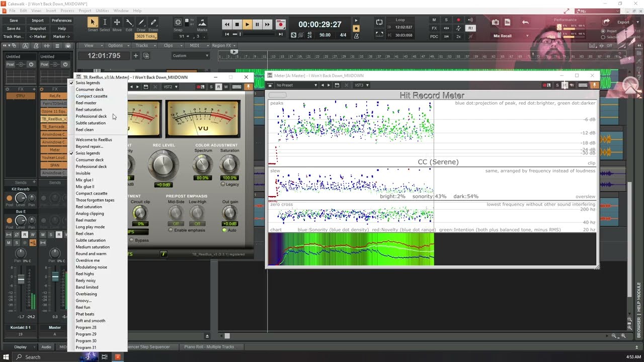644x362 pixels.
Task: Open the Custom track filter dropdown
Action: point(190,56)
